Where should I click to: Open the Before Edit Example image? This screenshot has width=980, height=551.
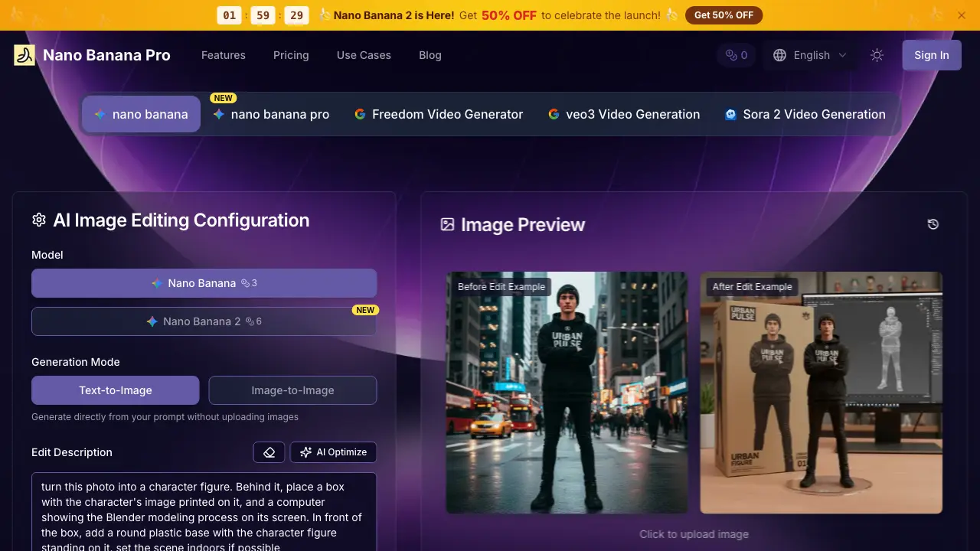click(567, 393)
